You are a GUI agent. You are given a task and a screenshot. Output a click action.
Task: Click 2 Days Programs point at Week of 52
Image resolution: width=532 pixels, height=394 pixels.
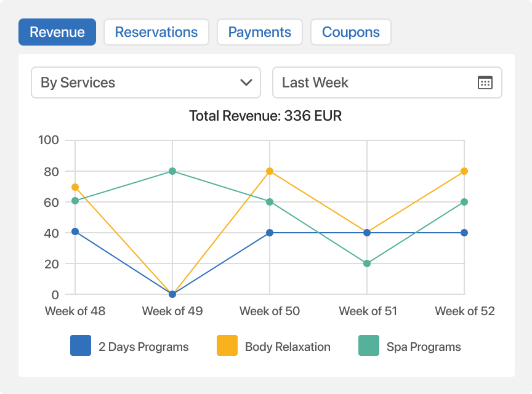[x=464, y=233]
